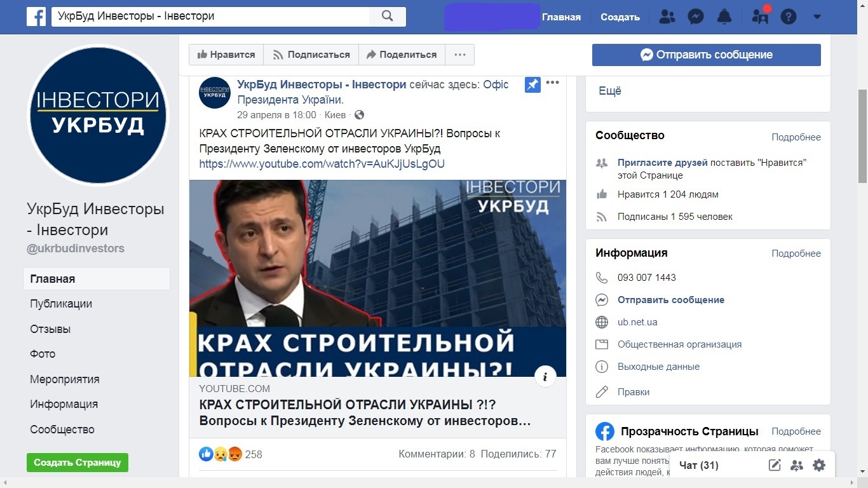The image size is (868, 488).
Task: Open chat settings gear icon
Action: [819, 465]
